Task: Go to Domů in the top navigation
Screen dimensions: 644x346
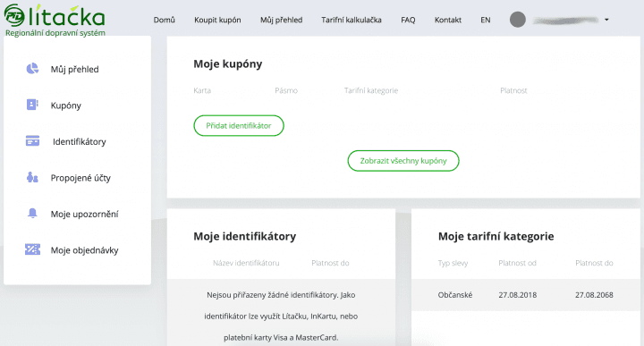Action: pyautogui.click(x=165, y=20)
